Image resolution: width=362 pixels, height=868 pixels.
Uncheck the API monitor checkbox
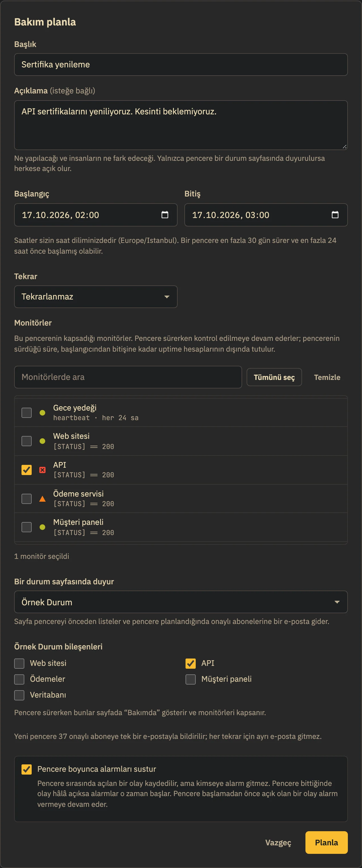click(27, 470)
